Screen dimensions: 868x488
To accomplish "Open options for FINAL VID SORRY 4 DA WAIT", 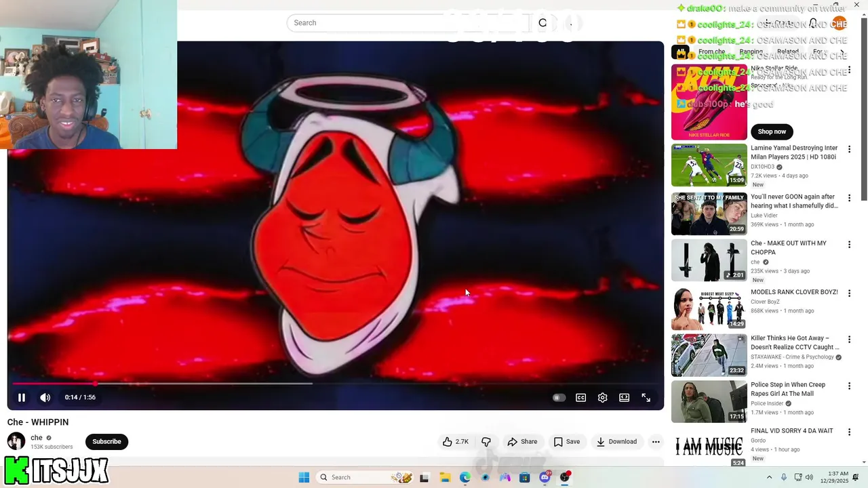I will [849, 432].
